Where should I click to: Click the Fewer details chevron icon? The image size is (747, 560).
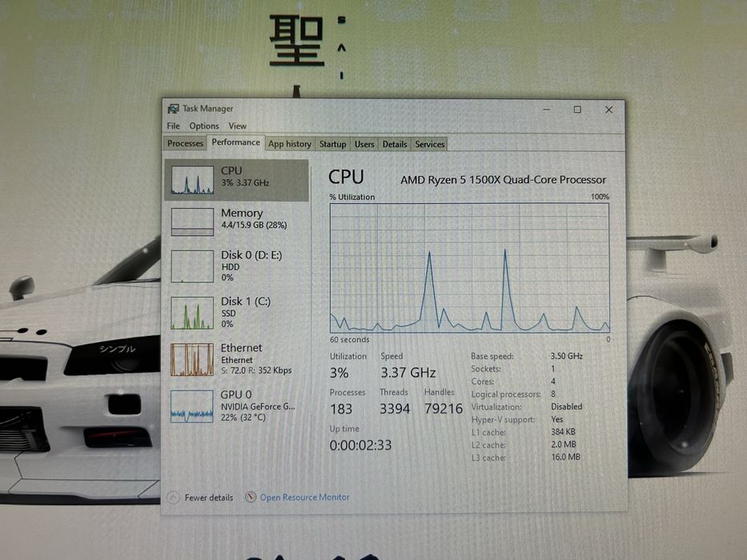click(174, 498)
